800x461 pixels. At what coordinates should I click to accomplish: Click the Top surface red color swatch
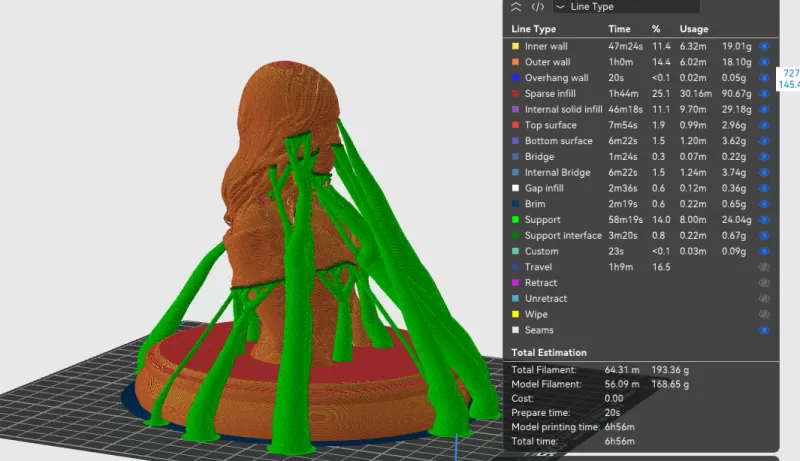pyautogui.click(x=515, y=125)
